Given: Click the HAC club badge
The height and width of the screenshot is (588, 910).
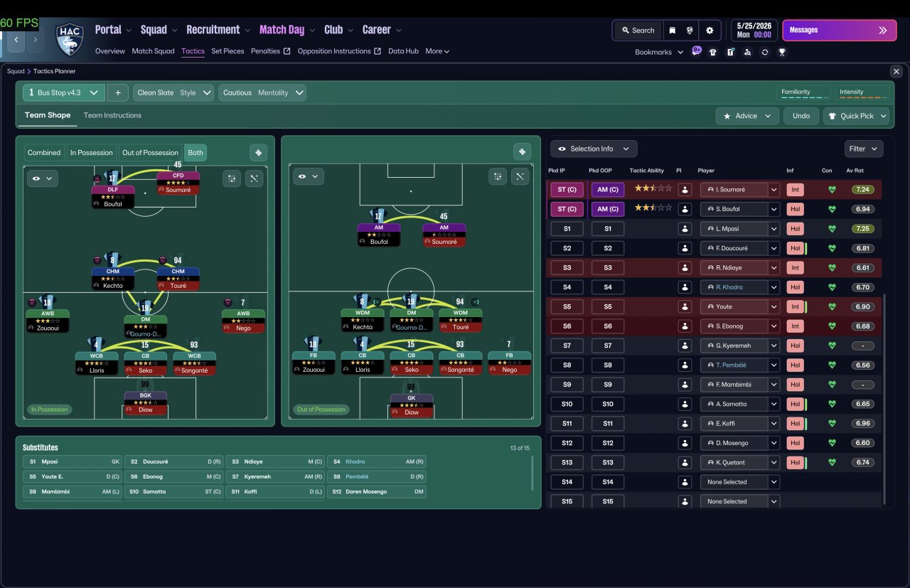Looking at the screenshot, I should tap(70, 39).
